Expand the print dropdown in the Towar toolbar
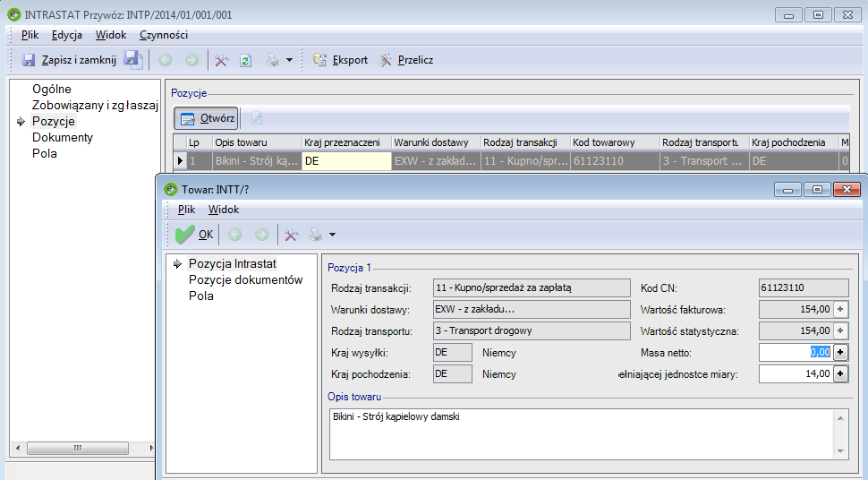Screen dimensions: 868x480 coord(332,235)
